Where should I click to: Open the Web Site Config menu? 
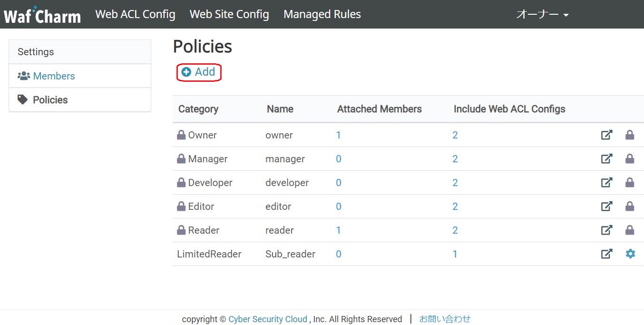coord(229,15)
